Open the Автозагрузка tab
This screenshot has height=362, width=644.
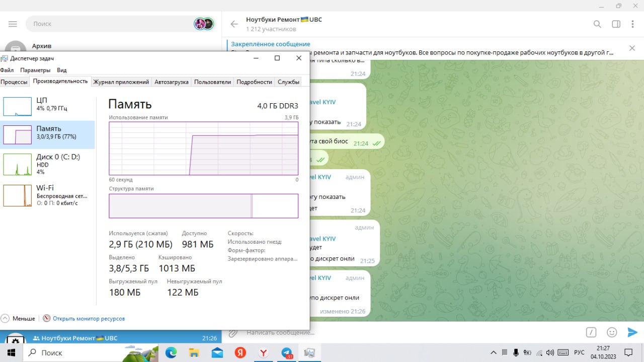click(x=172, y=82)
